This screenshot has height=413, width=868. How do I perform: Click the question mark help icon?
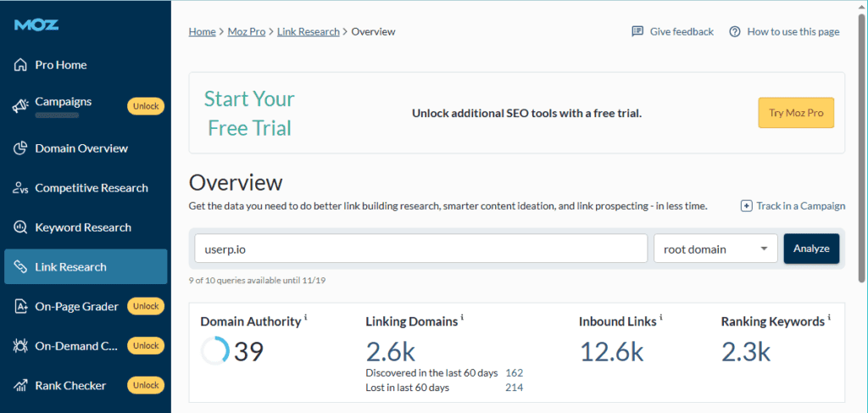click(x=735, y=31)
